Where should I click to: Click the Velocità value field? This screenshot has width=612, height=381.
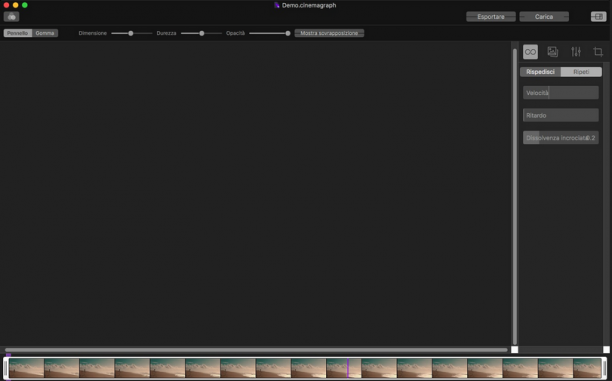pos(560,93)
